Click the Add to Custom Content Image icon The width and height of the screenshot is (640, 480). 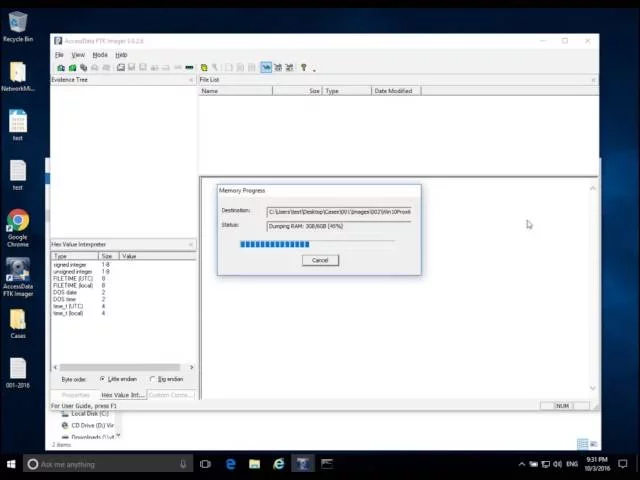tap(154, 68)
